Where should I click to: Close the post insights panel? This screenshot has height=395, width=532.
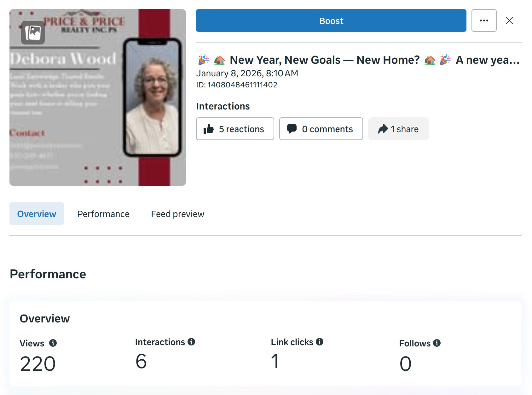click(x=509, y=21)
